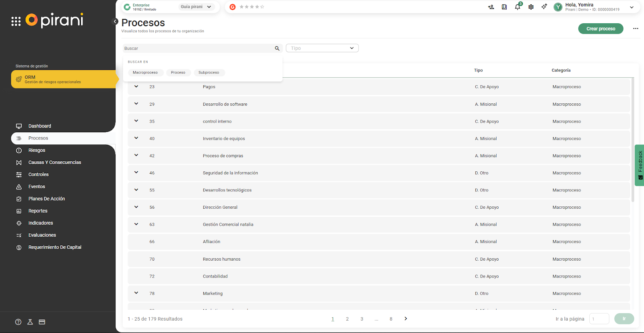The width and height of the screenshot is (644, 333).
Task: Click the notifications bell icon
Action: tap(518, 7)
